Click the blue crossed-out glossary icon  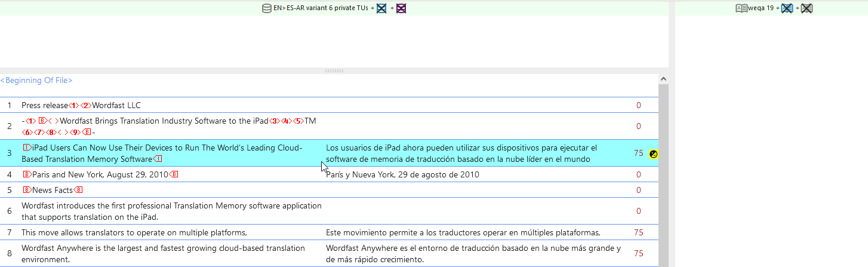(787, 8)
